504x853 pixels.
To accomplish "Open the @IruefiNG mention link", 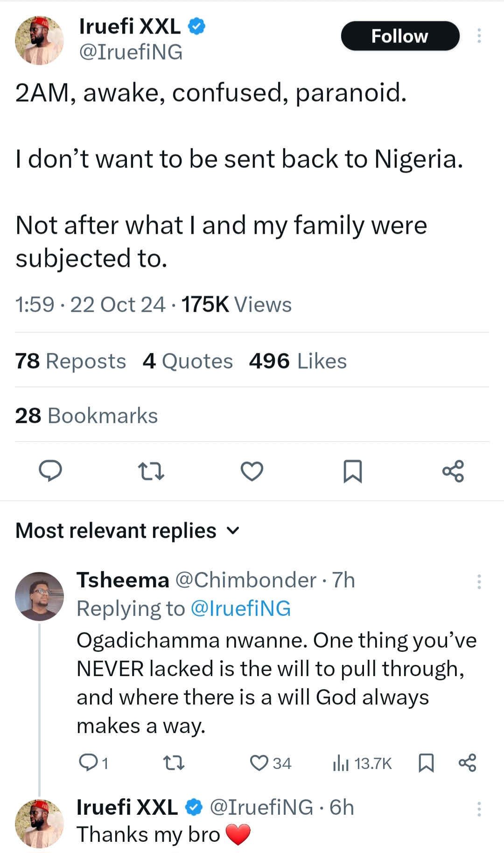I will coord(241,608).
